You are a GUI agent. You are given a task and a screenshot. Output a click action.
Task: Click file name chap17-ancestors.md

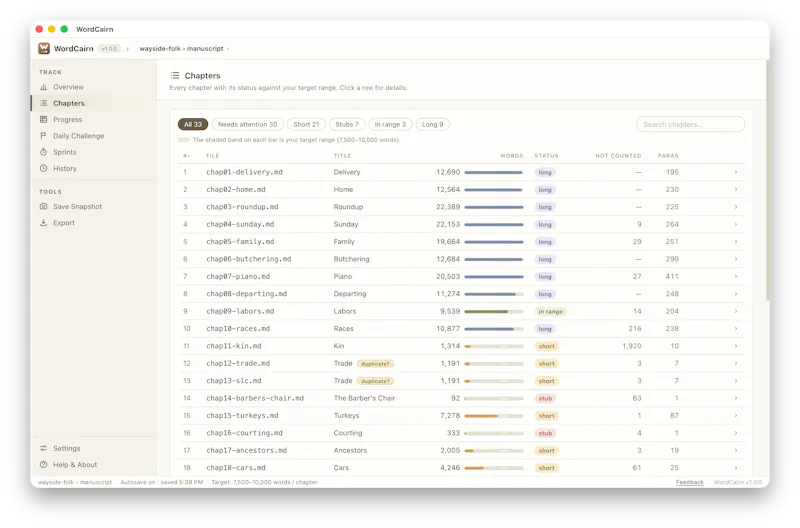click(x=246, y=450)
